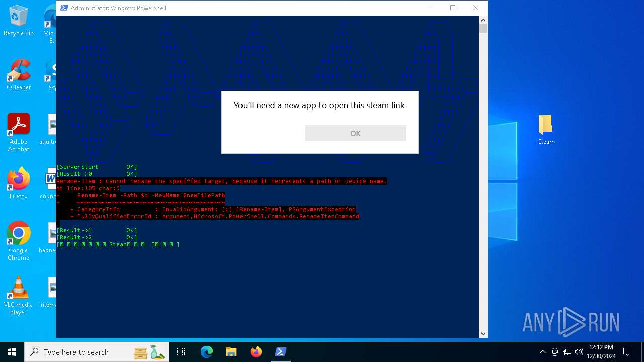The image size is (644, 362).
Task: Launch Google Chrome desktop shortcut
Action: coord(19,241)
